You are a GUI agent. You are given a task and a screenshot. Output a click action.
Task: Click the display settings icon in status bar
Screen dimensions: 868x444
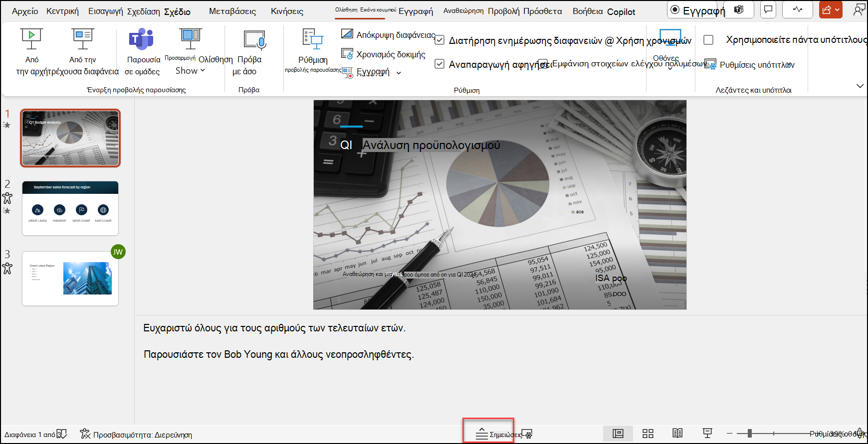(527, 434)
